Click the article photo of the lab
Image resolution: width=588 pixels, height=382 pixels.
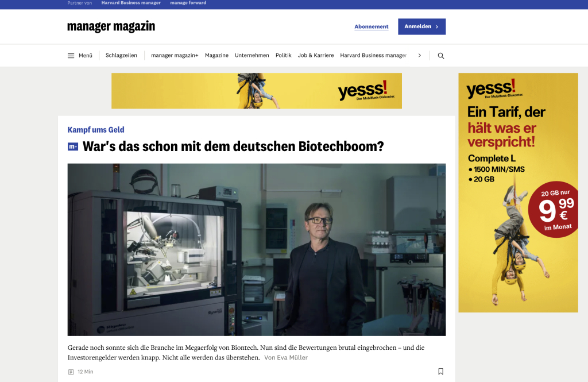pyautogui.click(x=256, y=249)
